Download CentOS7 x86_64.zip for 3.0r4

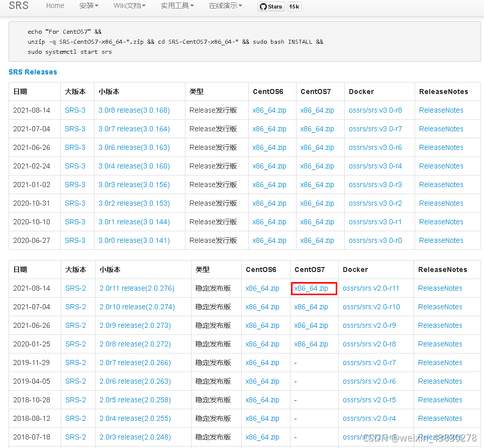[x=317, y=166]
